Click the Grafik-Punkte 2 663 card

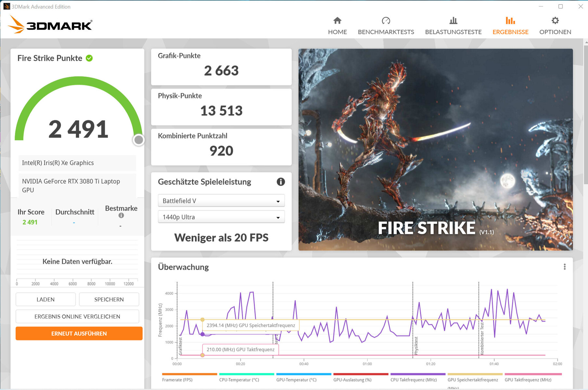[221, 67]
